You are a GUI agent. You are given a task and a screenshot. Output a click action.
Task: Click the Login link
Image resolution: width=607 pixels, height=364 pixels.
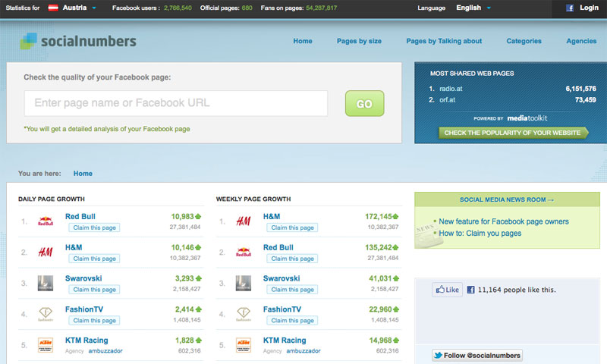click(x=589, y=8)
